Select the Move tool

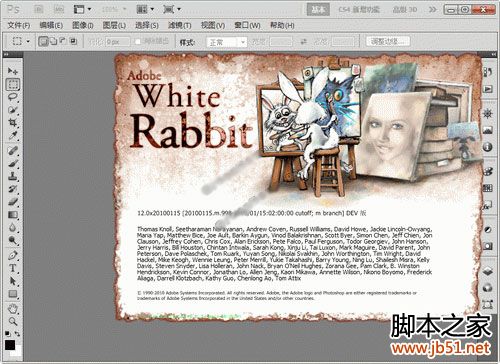click(x=13, y=71)
